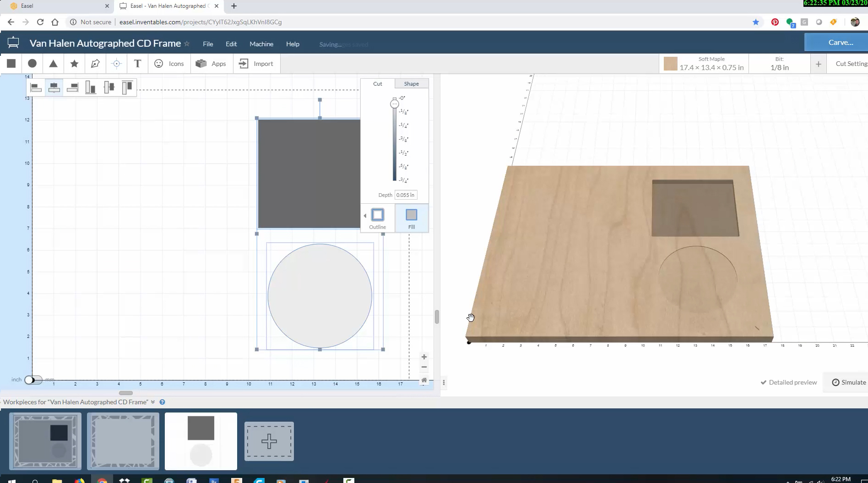Select the second workpiece thumbnail
Viewport: 868px width, 483px height.
[123, 441]
